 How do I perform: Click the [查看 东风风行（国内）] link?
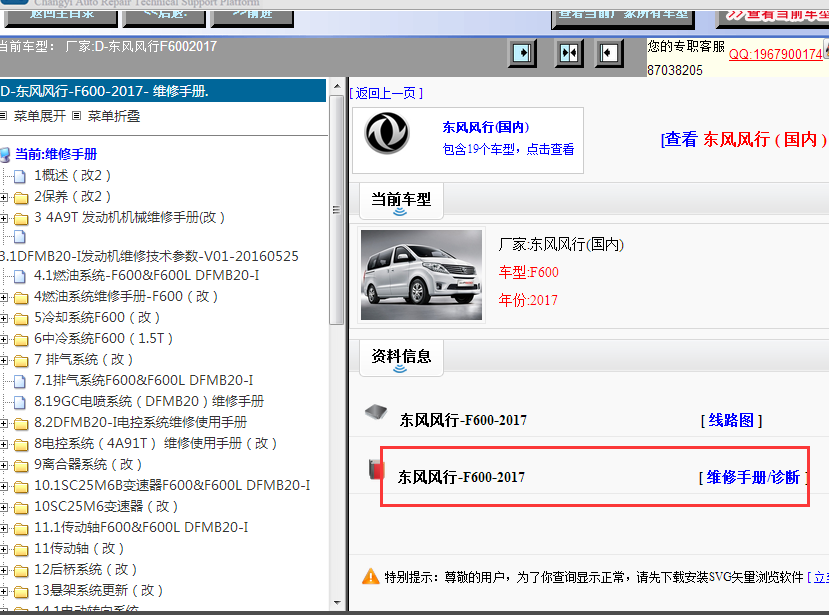click(744, 140)
